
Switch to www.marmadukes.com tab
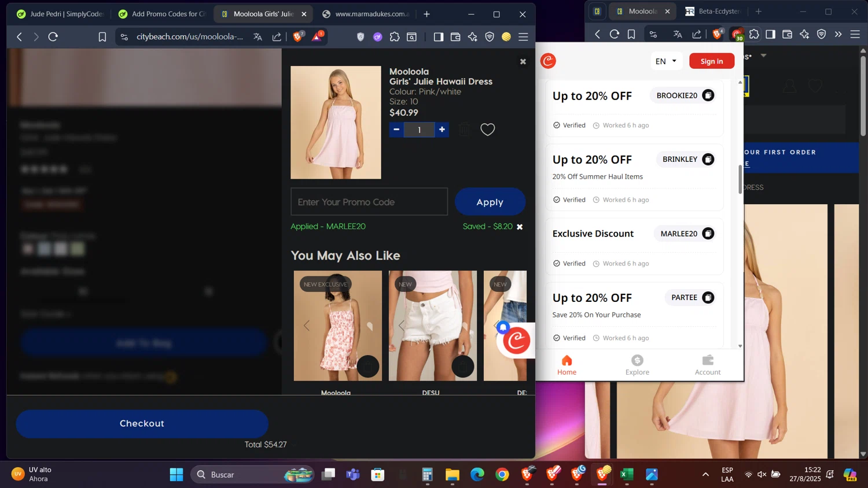(365, 14)
